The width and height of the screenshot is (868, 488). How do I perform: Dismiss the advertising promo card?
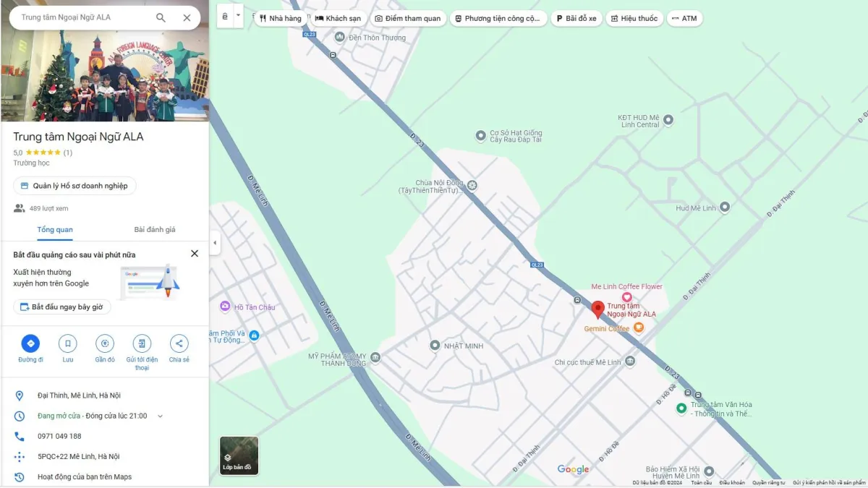pyautogui.click(x=195, y=254)
